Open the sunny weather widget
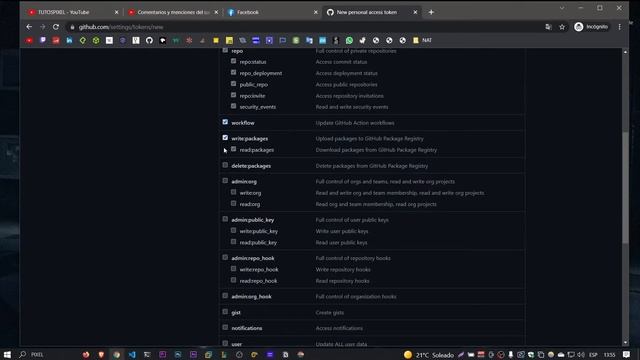Image resolution: width=640 pixels, height=360 pixels. [428, 355]
